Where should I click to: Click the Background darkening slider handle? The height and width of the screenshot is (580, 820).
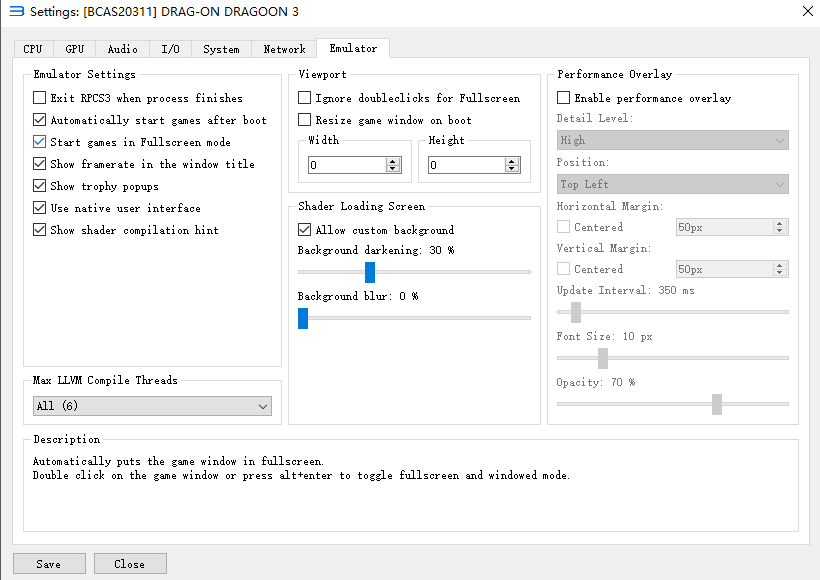click(x=370, y=272)
